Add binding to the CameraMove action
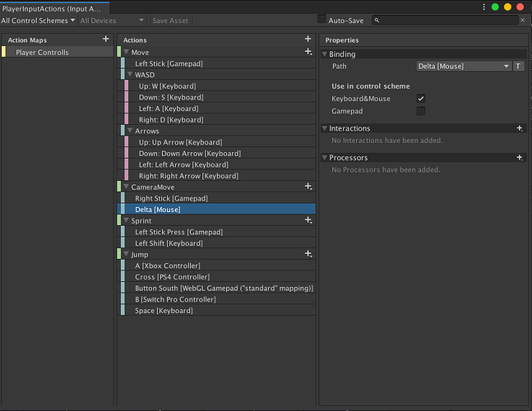This screenshot has width=532, height=411. click(308, 187)
